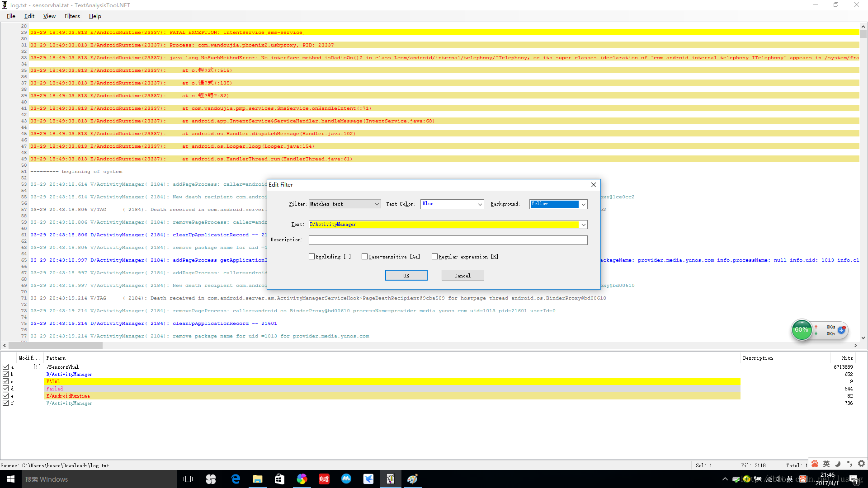
Task: Open File Explorer from taskbar
Action: point(257,479)
